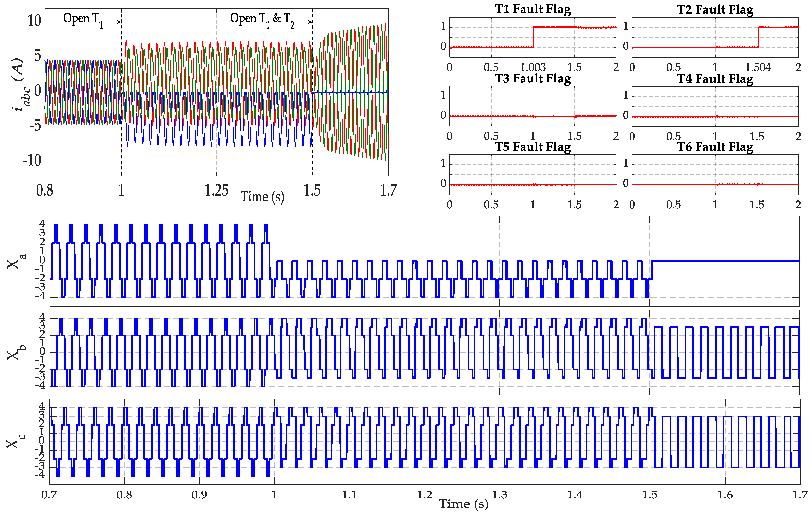Viewport: 812px width, 516px height.
Task: Click the T4 Fault Flag plot title
Action: 715,79
